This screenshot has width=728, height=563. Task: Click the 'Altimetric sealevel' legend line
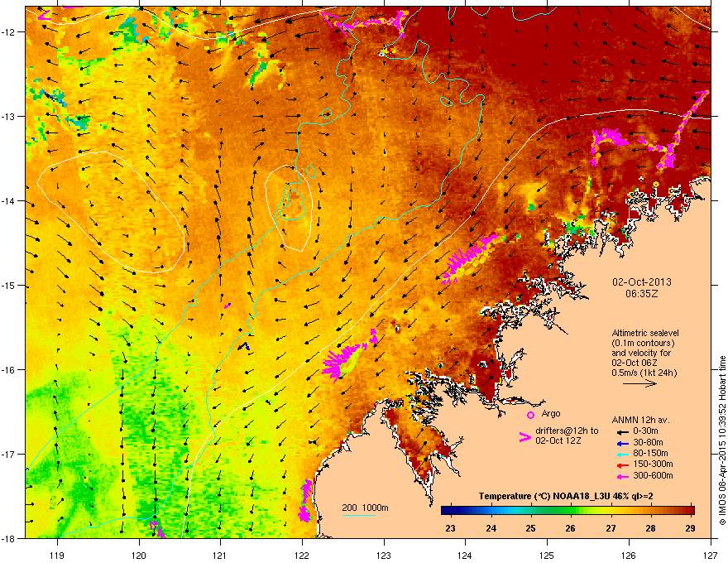(645, 333)
